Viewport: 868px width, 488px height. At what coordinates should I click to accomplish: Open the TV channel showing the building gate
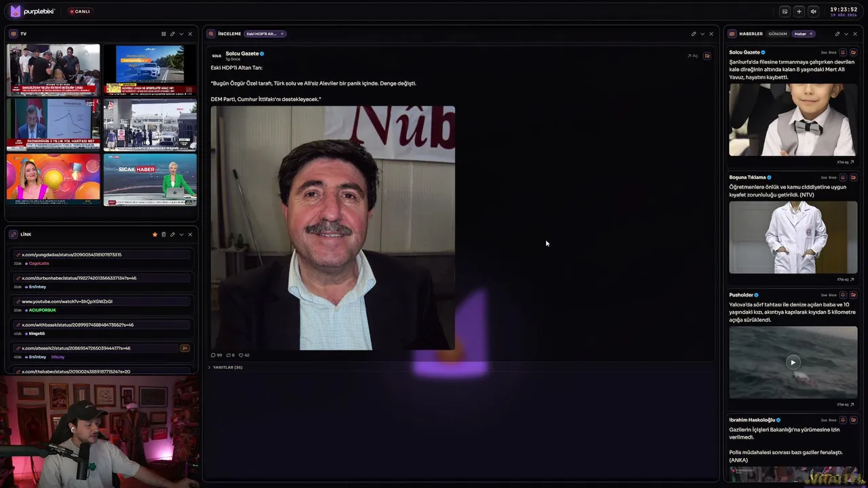point(150,125)
